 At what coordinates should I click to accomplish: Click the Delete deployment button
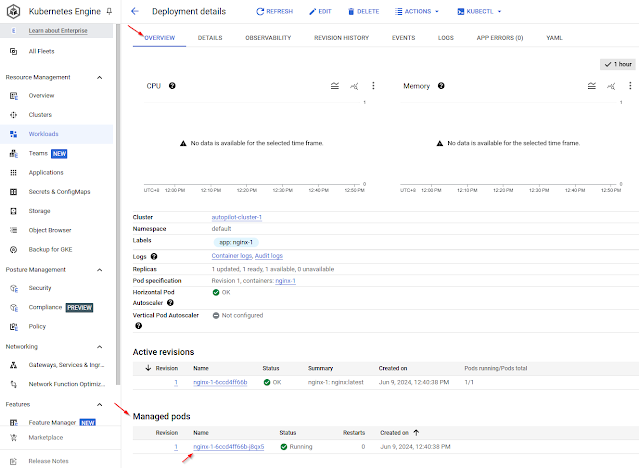[363, 11]
